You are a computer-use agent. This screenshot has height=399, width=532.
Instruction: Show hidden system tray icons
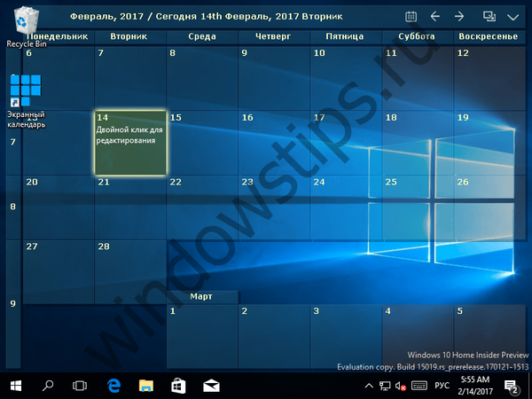[x=369, y=386]
